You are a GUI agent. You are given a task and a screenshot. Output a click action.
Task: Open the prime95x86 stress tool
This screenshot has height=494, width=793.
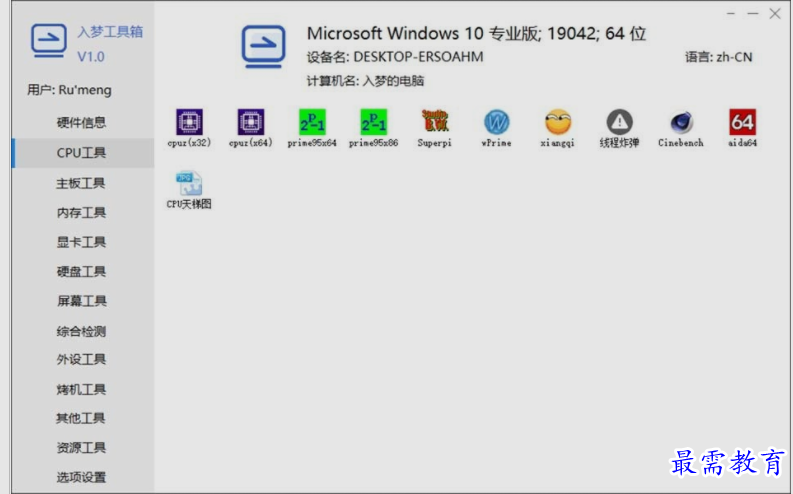coord(373,127)
